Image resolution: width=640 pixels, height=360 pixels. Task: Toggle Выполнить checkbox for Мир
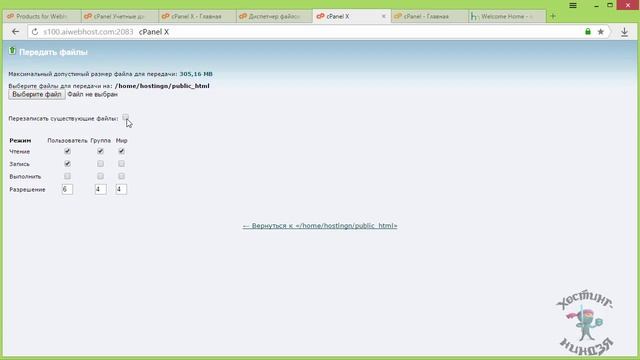(122, 176)
